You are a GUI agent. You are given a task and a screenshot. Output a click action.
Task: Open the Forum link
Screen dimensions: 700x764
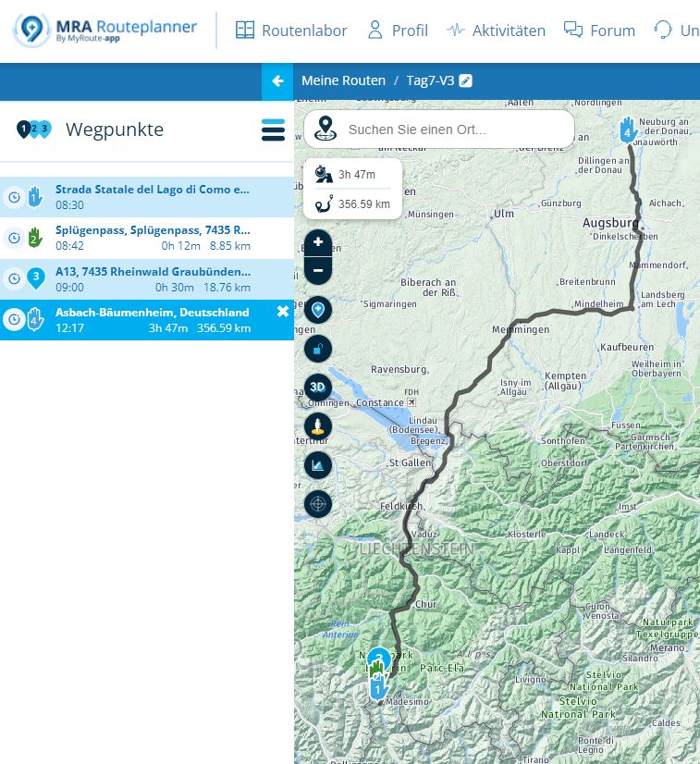point(599,31)
